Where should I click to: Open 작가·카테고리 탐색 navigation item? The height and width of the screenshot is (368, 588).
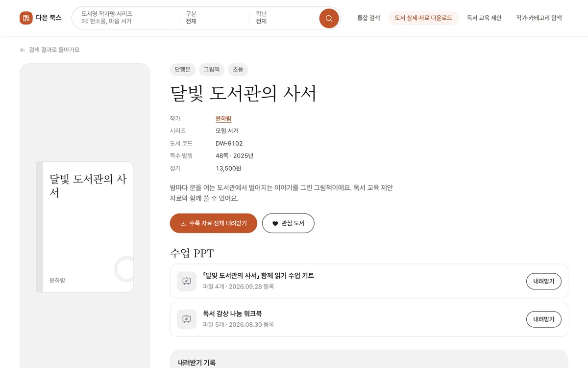(x=539, y=18)
